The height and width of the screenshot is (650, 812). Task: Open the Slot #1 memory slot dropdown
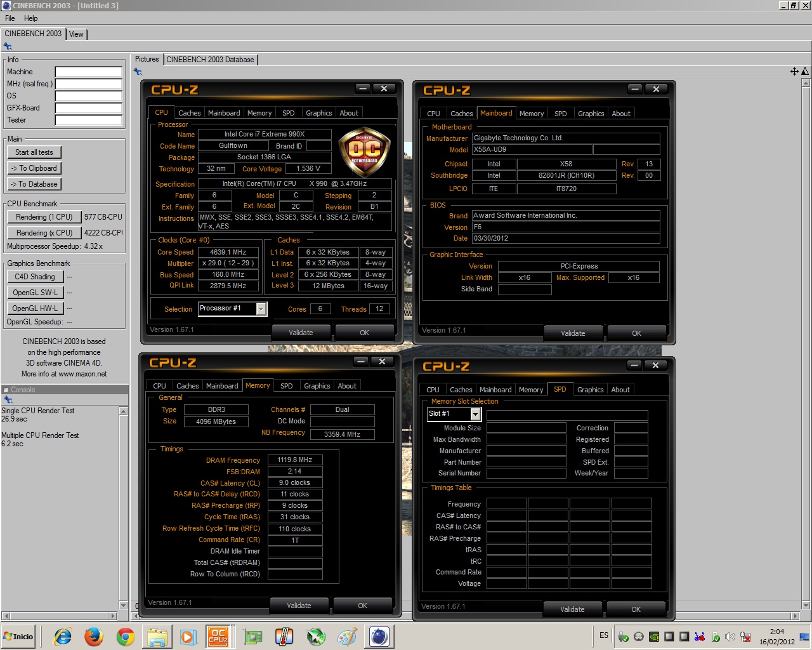475,414
